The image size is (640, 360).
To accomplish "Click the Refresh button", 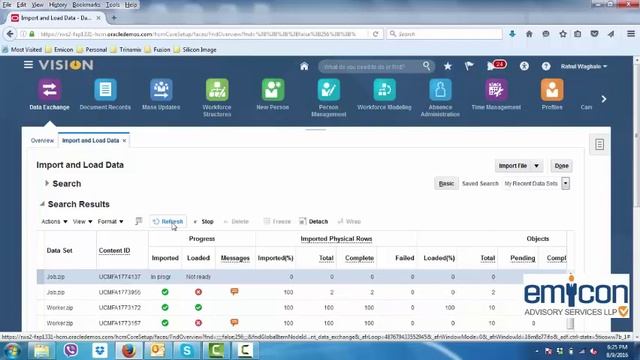I will [x=168, y=221].
